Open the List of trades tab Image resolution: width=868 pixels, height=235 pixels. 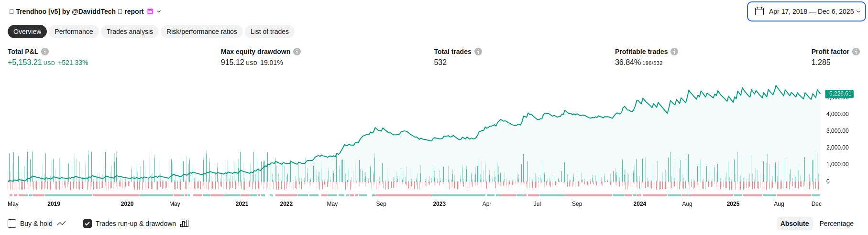tap(270, 32)
